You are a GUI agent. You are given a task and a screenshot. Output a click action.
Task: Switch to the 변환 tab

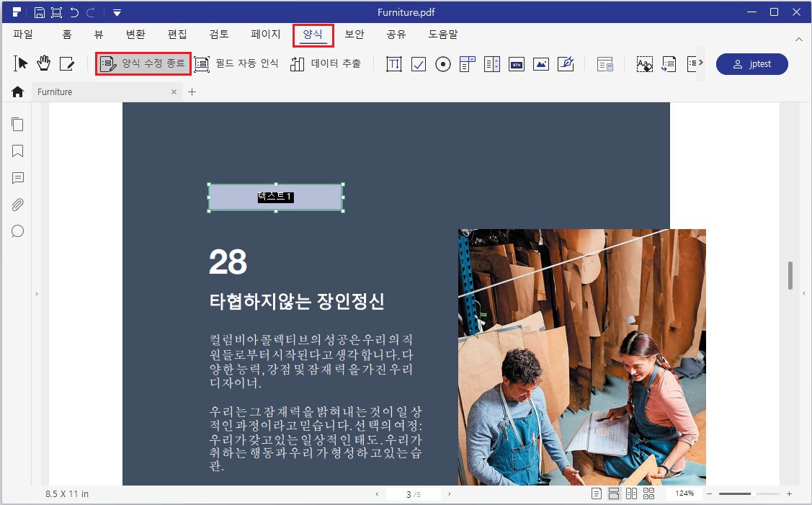(x=135, y=34)
